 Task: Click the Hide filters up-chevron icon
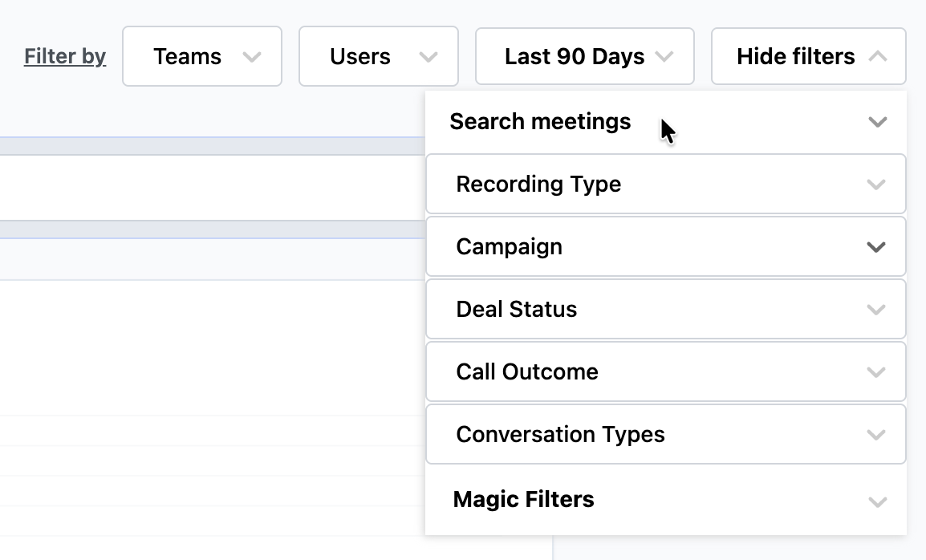(x=878, y=57)
